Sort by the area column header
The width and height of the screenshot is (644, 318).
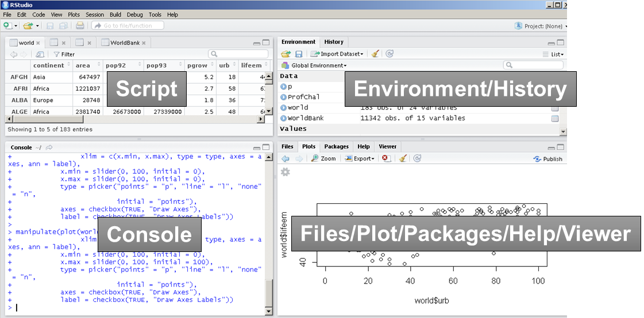coord(87,65)
